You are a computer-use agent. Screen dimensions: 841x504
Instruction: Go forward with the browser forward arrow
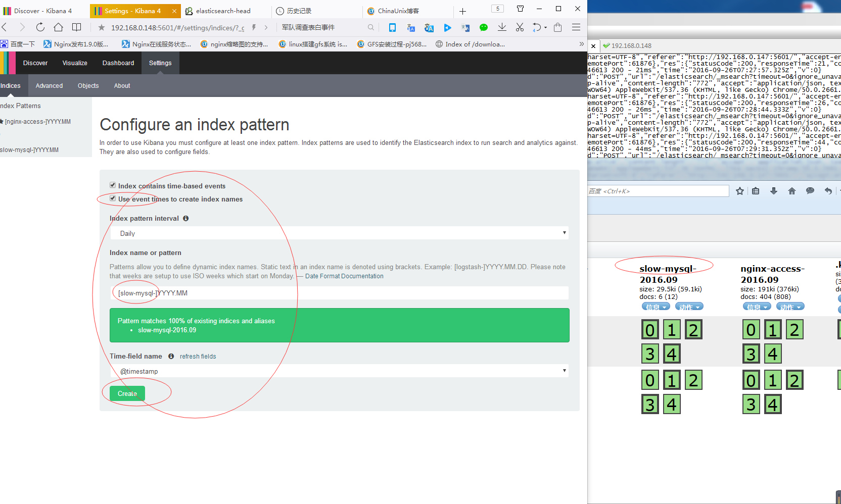point(22,27)
